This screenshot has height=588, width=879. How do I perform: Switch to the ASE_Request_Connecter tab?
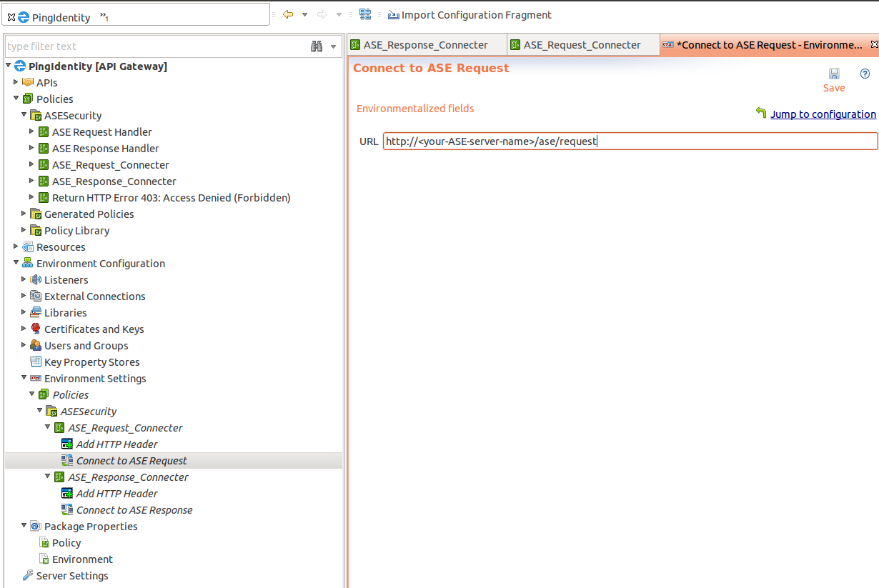[582, 45]
